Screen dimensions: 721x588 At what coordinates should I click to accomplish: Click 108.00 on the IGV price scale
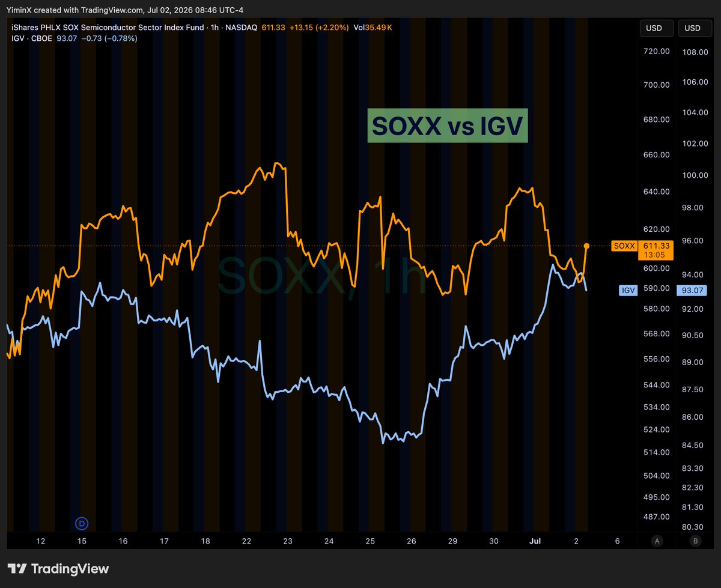(x=694, y=52)
